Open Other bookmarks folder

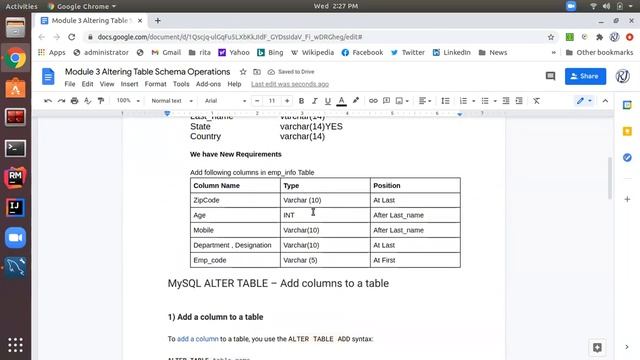599,53
